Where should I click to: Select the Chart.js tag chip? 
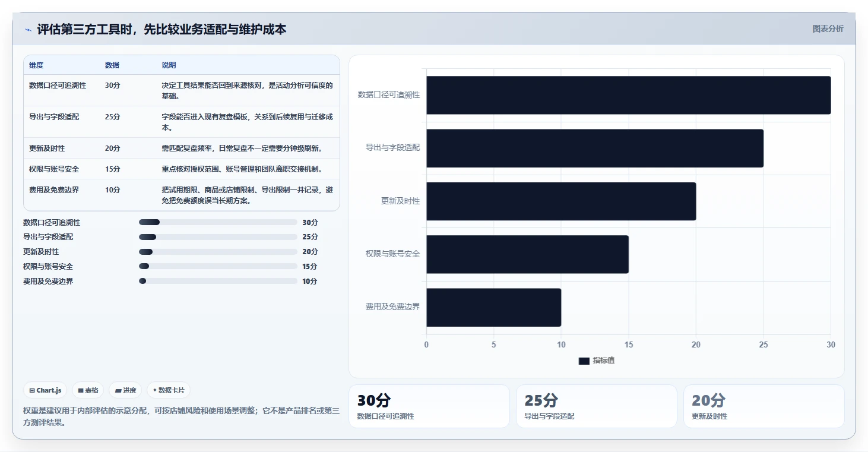45,390
